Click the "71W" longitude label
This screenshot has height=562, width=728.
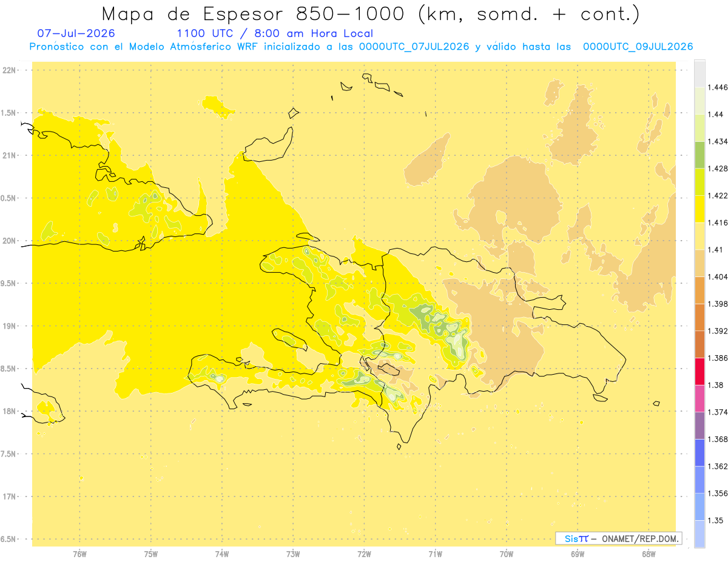click(435, 554)
